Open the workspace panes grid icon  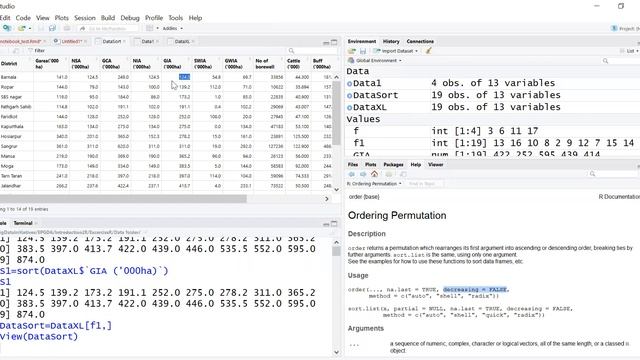tap(150, 28)
